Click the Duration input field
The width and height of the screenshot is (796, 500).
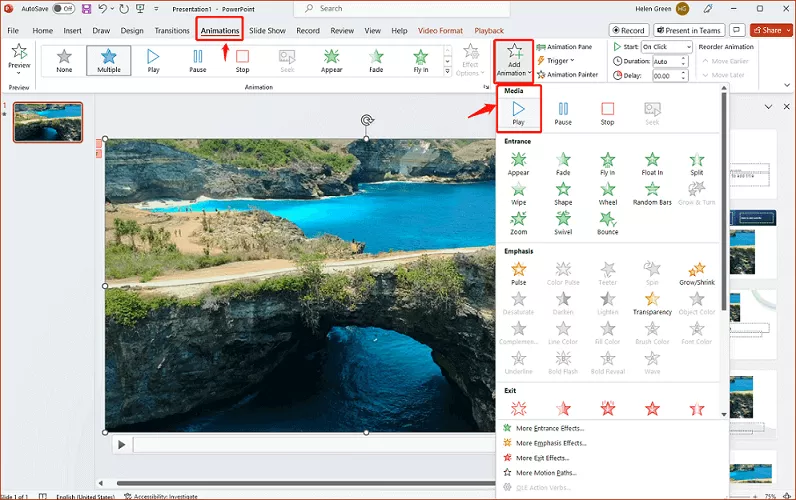pyautogui.click(x=667, y=61)
